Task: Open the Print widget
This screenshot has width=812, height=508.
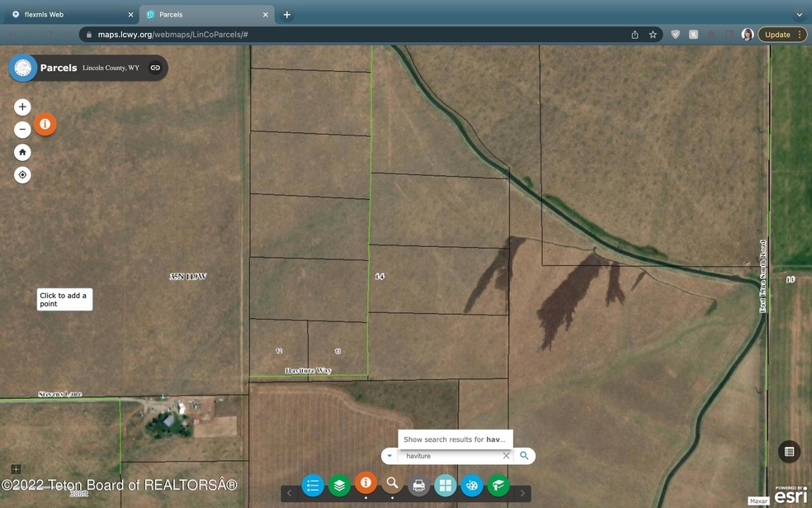Action: click(418, 486)
